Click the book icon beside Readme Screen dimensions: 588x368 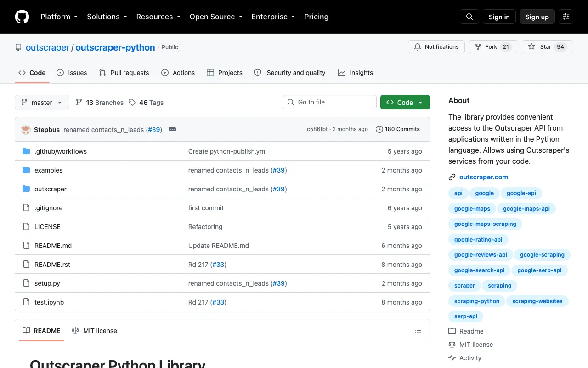452,331
